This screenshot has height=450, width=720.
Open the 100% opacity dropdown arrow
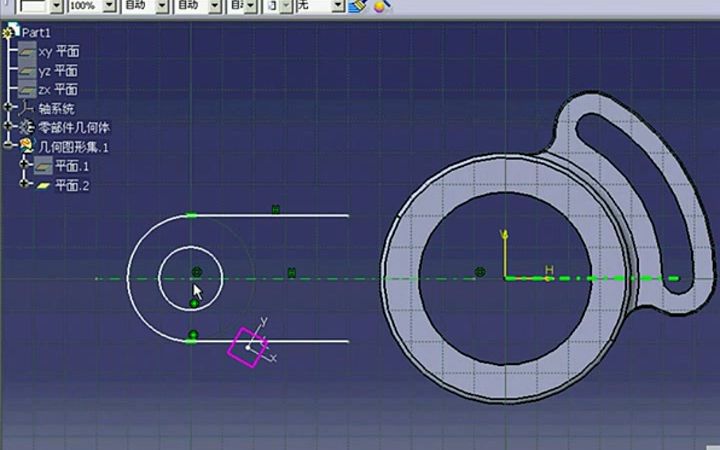point(109,6)
